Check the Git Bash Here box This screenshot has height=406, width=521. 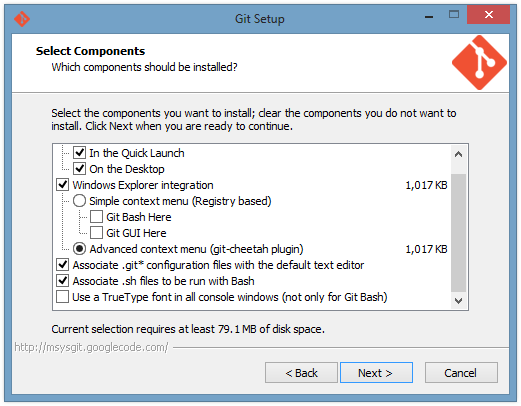[x=96, y=217]
